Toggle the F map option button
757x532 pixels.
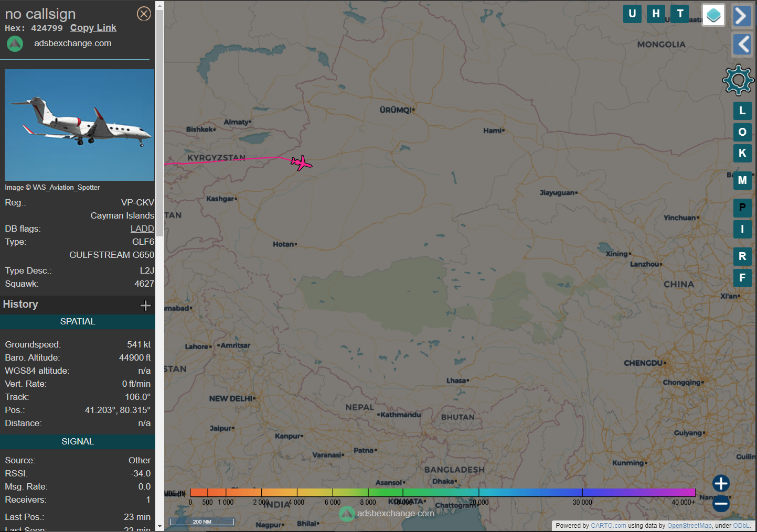[x=742, y=278]
